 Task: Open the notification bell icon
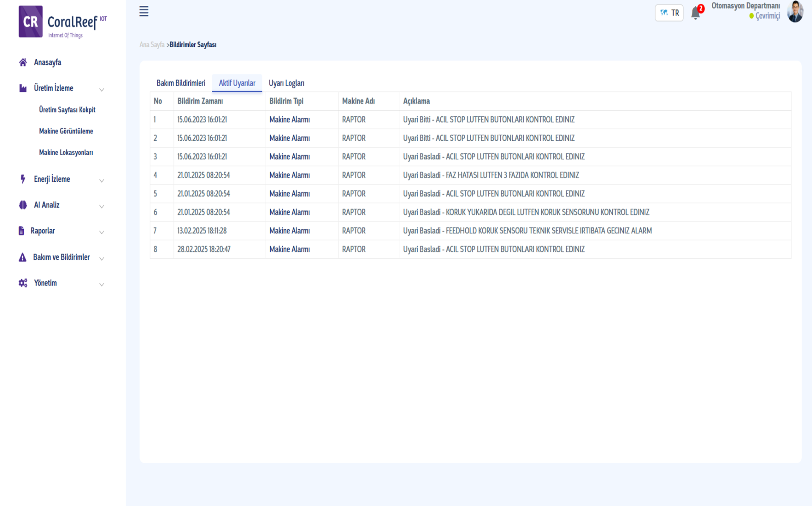(695, 13)
